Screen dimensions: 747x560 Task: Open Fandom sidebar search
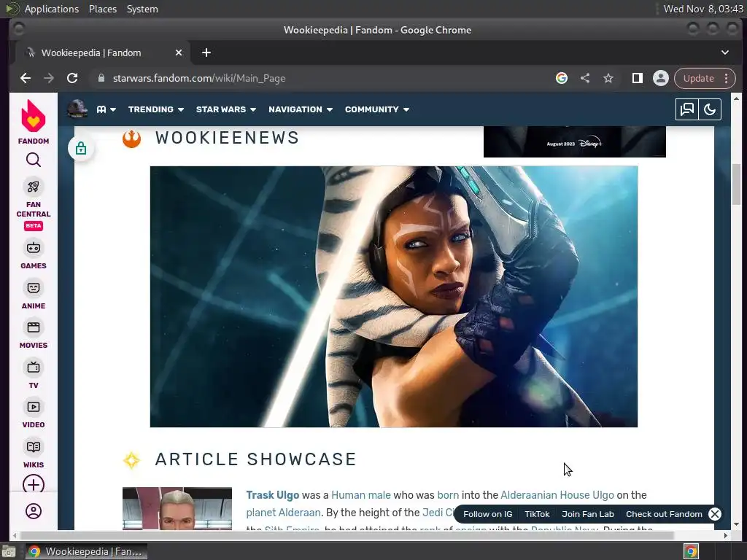pyautogui.click(x=34, y=160)
